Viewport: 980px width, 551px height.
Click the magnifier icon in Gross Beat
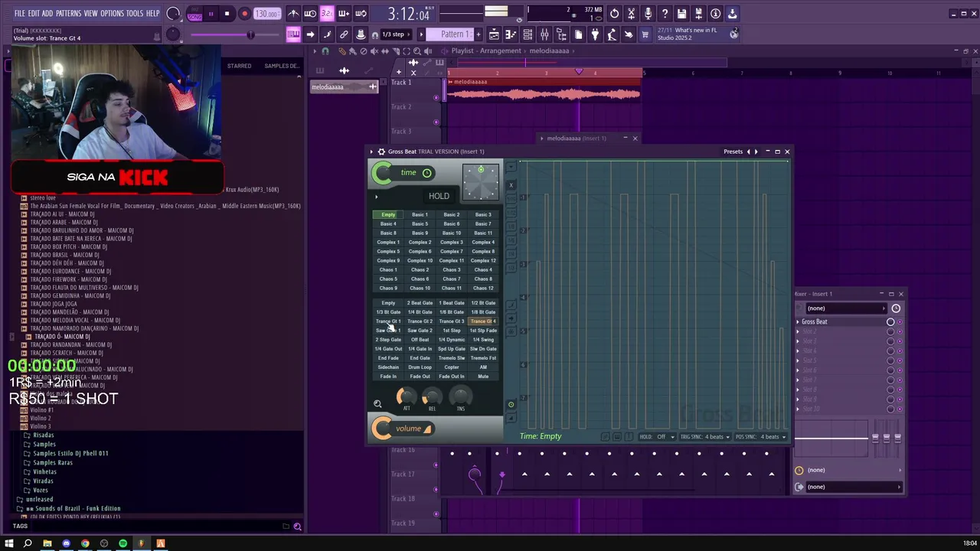[377, 404]
